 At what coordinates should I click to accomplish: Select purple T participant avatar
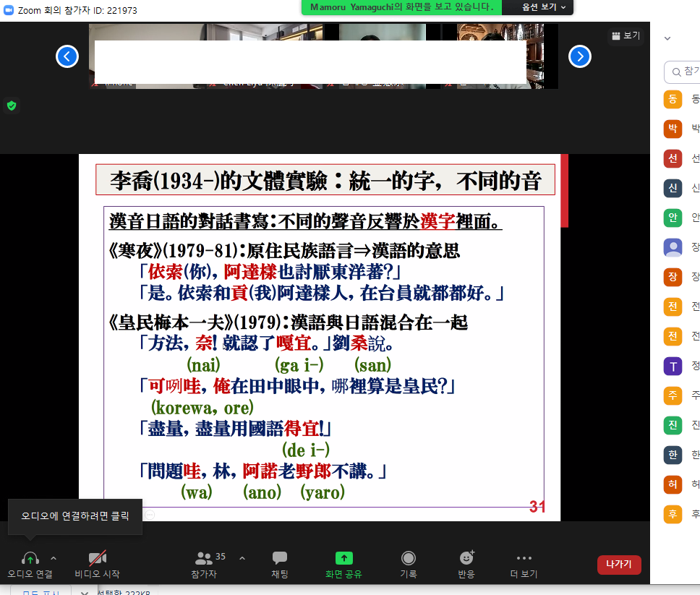tap(673, 366)
